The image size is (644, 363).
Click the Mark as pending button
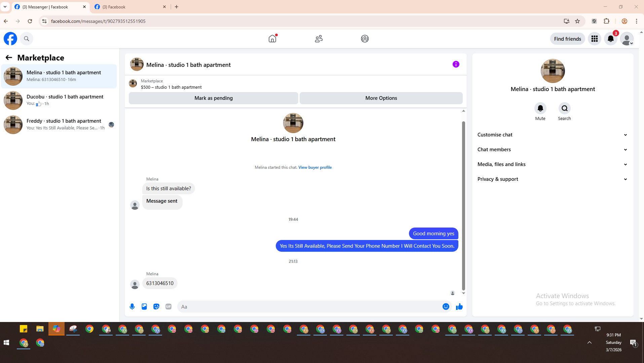(214, 98)
